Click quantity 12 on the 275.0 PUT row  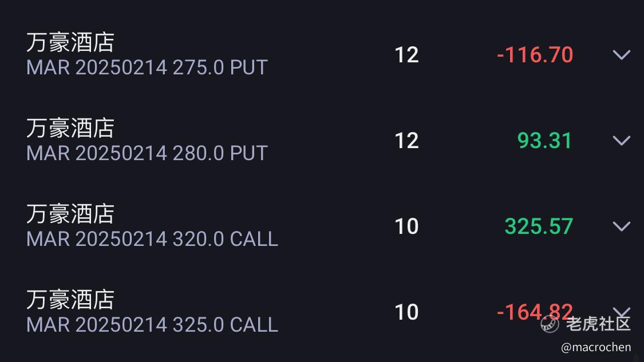tap(406, 55)
